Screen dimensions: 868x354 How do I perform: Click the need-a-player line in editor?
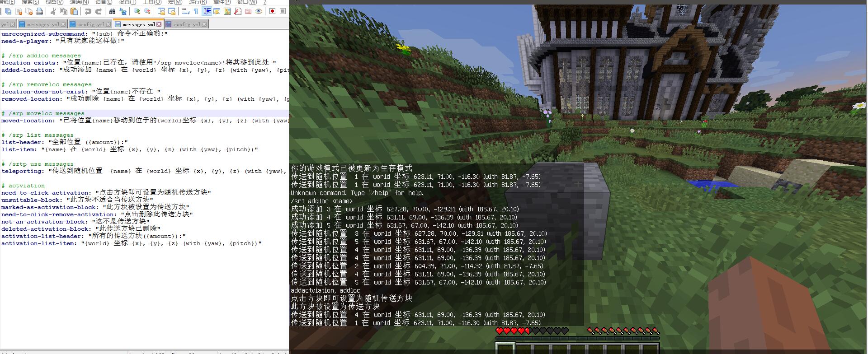63,41
